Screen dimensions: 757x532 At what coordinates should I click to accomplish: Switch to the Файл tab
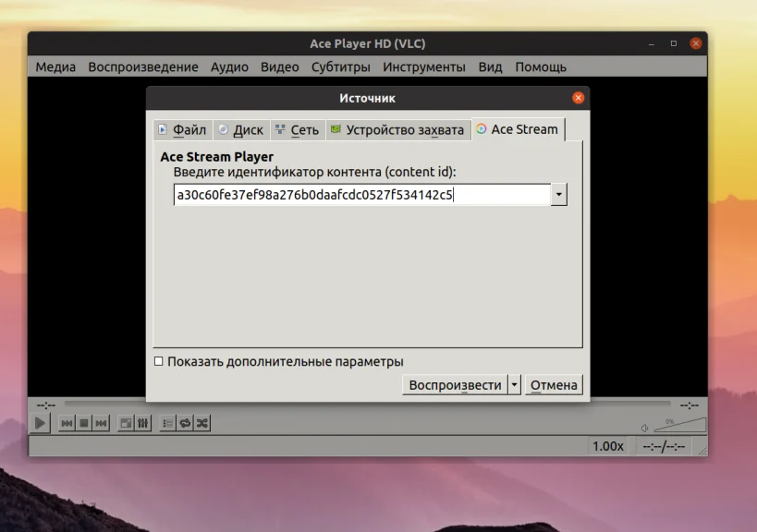pos(183,129)
